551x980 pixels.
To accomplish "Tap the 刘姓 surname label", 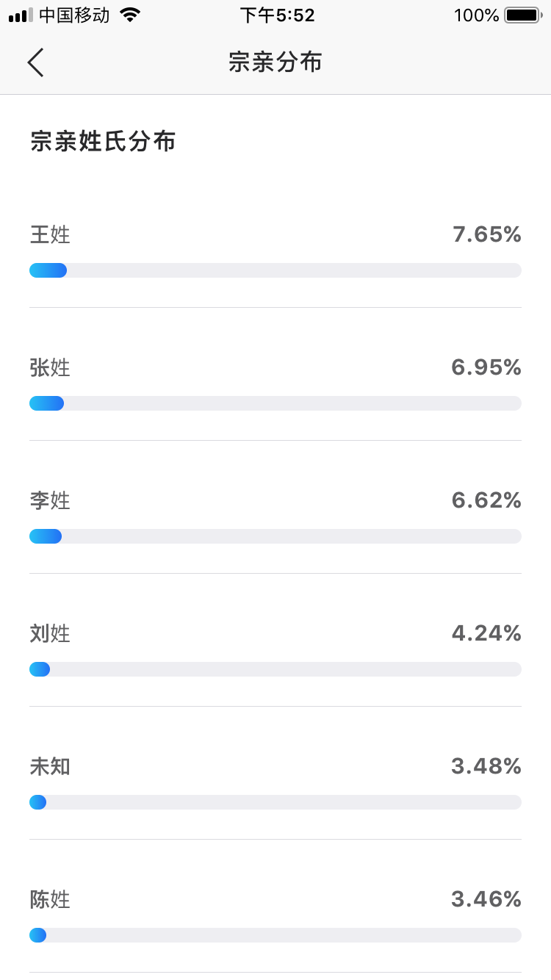I will click(x=50, y=633).
